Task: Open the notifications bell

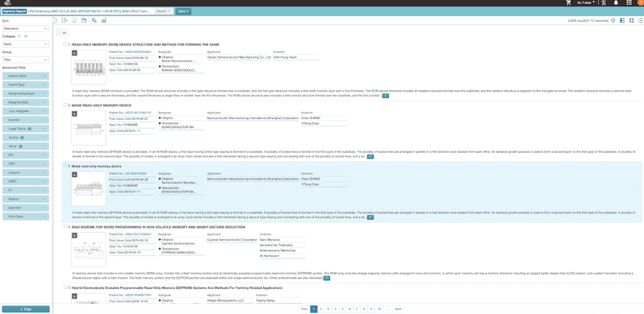Action: tap(616, 2)
